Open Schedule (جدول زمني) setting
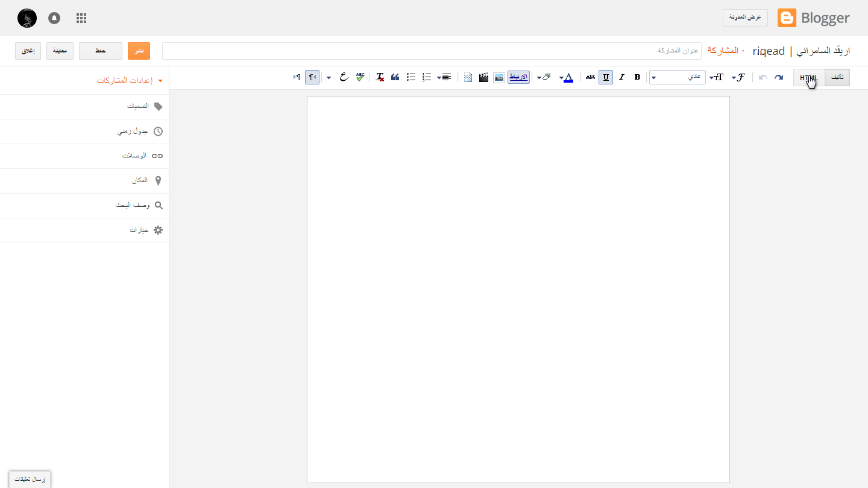Viewport: 868px width, 488px height. click(x=84, y=132)
